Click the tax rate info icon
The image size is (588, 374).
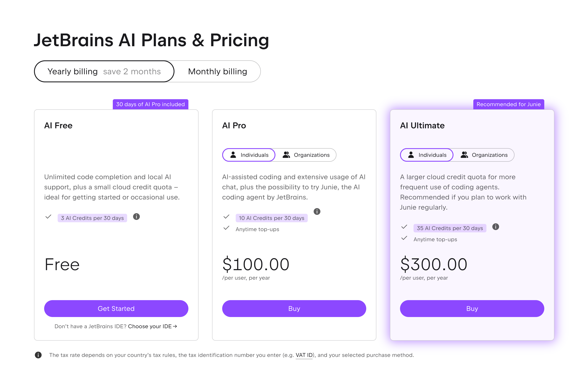tap(38, 355)
